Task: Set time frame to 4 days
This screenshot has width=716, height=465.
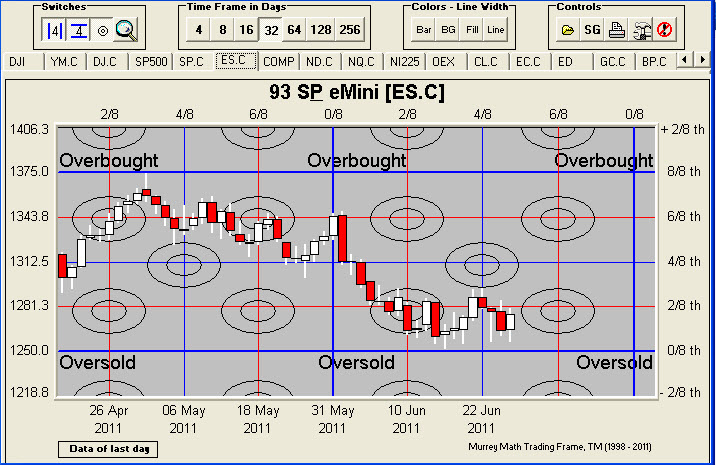Action: [199, 30]
